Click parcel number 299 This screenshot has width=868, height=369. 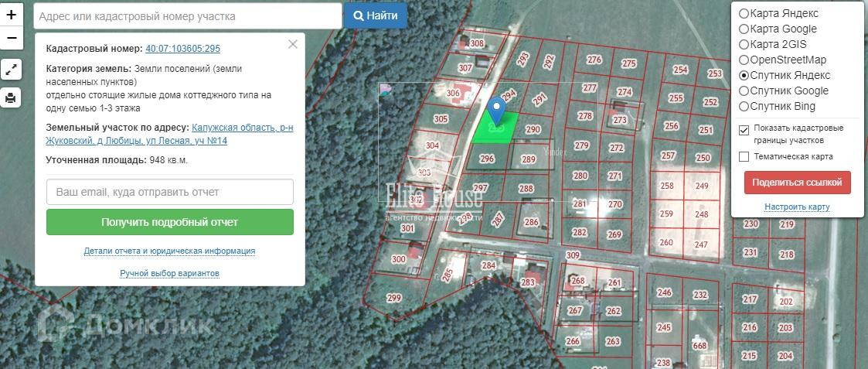click(393, 298)
